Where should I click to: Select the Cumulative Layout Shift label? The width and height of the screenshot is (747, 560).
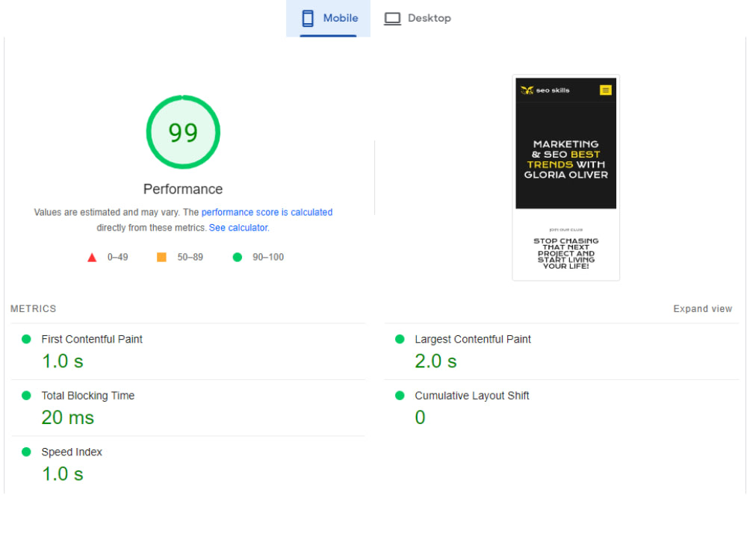(471, 395)
